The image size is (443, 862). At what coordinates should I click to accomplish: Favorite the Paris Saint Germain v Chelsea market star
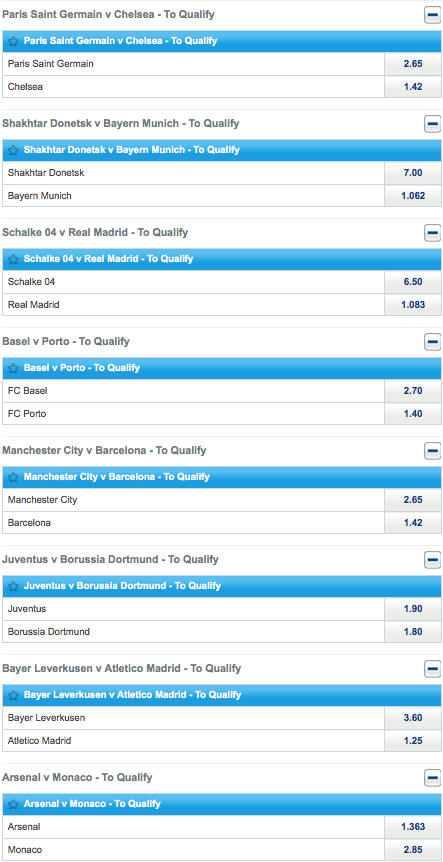pyautogui.click(x=14, y=41)
